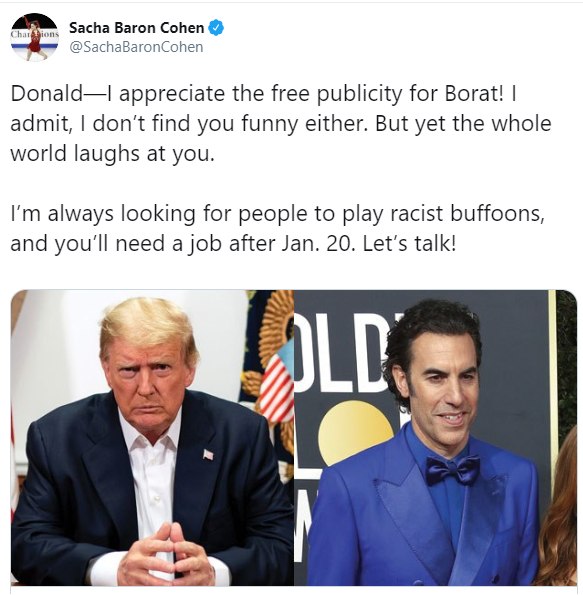This screenshot has height=596, width=583.
Task: Click the blue verified checkmark badge
Action: click(x=216, y=28)
